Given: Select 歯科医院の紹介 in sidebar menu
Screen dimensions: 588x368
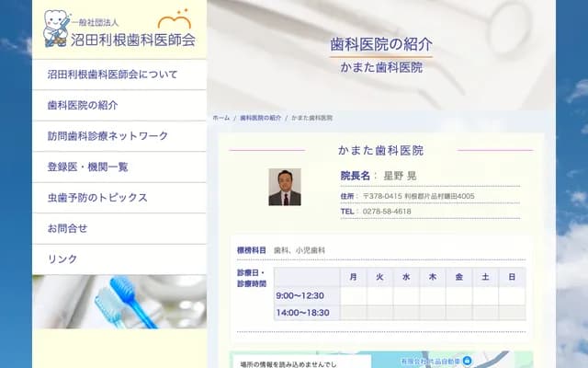Looking at the screenshot, I should tap(83, 106).
